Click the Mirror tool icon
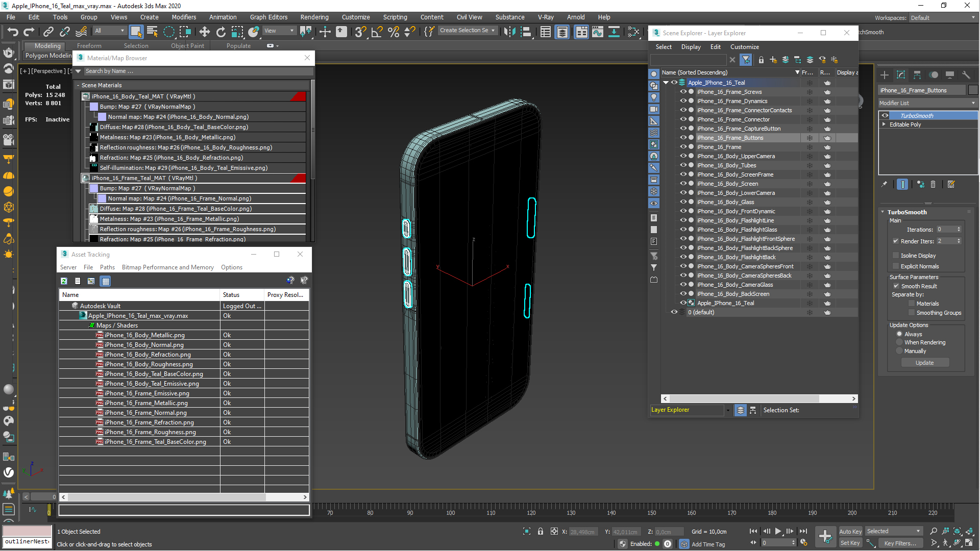This screenshot has width=980, height=551. click(509, 32)
